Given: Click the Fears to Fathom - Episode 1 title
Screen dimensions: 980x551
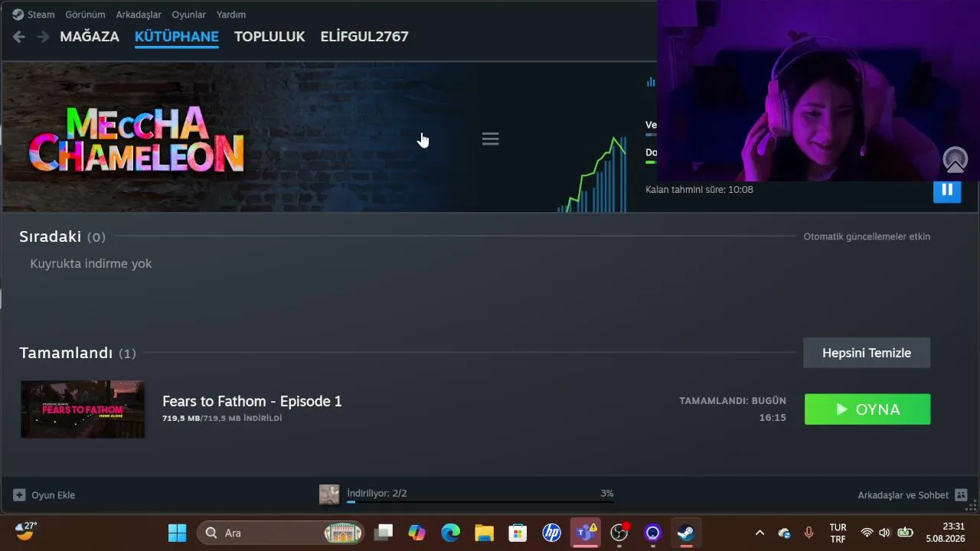Looking at the screenshot, I should click(x=252, y=402).
